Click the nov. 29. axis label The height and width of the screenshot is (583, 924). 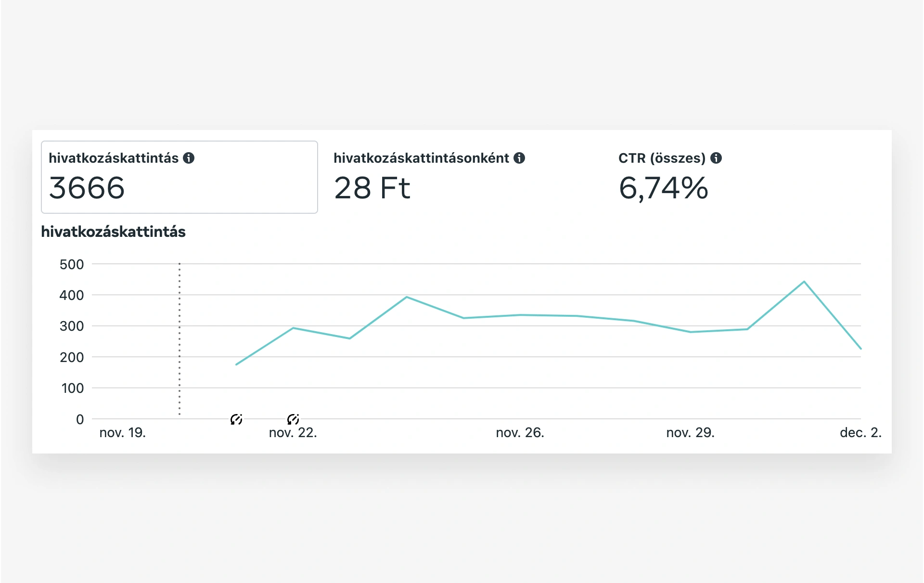click(x=690, y=432)
